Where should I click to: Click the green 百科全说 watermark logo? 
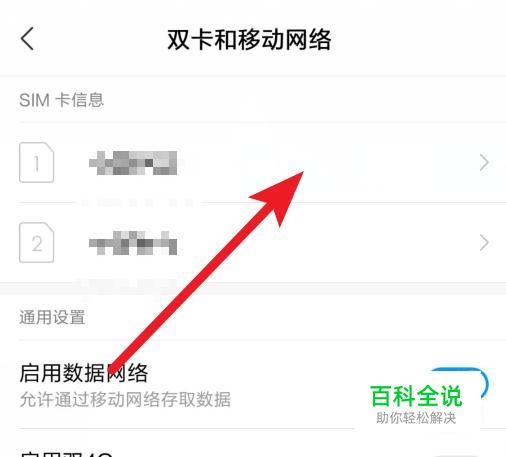point(416,396)
